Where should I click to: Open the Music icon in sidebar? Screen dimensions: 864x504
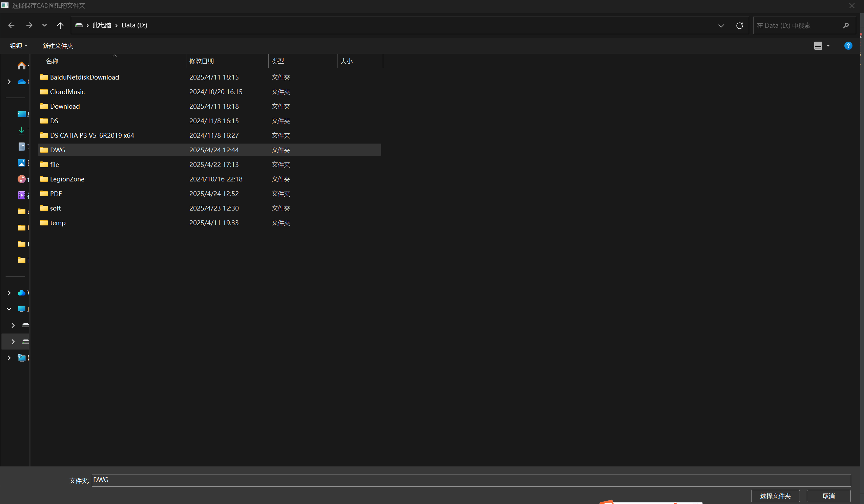tap(22, 179)
